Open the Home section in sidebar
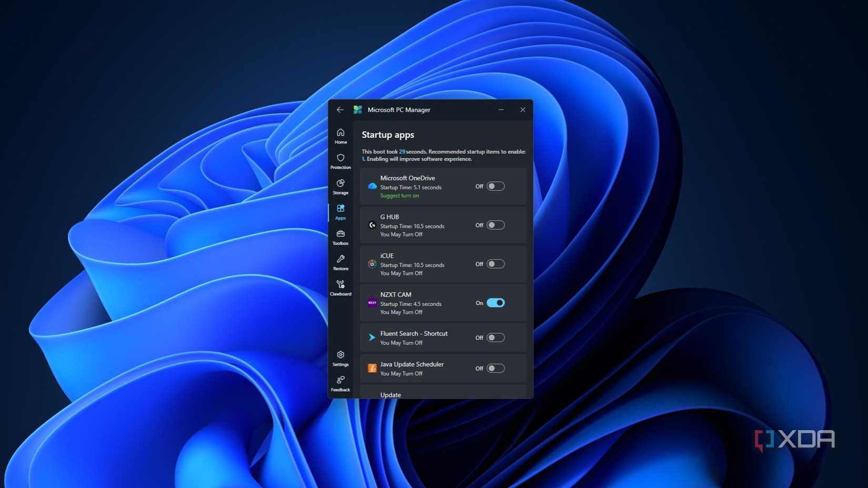This screenshot has width=868, height=488. [x=340, y=136]
